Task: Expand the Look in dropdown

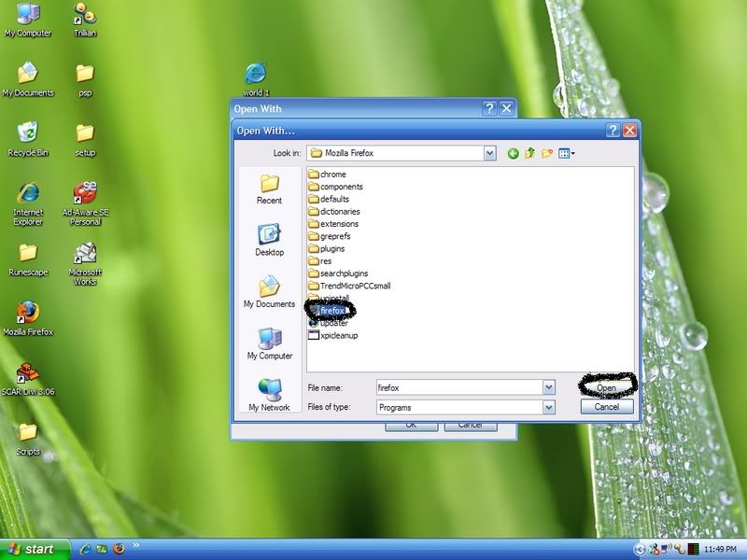Action: (488, 153)
